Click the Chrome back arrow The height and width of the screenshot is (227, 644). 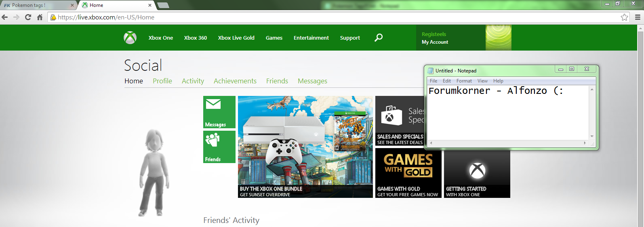(x=5, y=17)
